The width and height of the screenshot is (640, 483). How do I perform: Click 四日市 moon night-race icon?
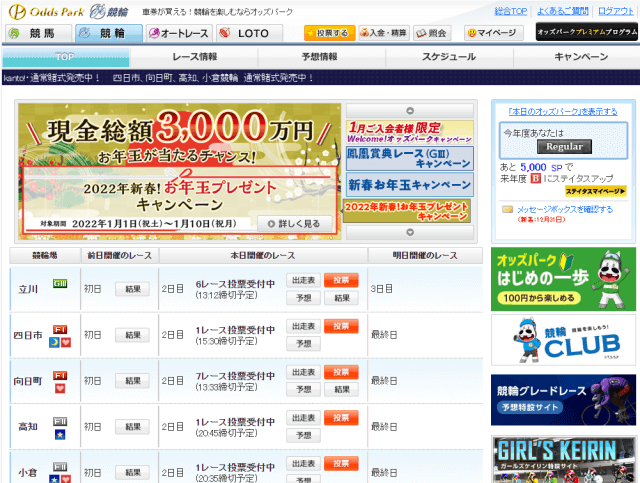point(55,342)
